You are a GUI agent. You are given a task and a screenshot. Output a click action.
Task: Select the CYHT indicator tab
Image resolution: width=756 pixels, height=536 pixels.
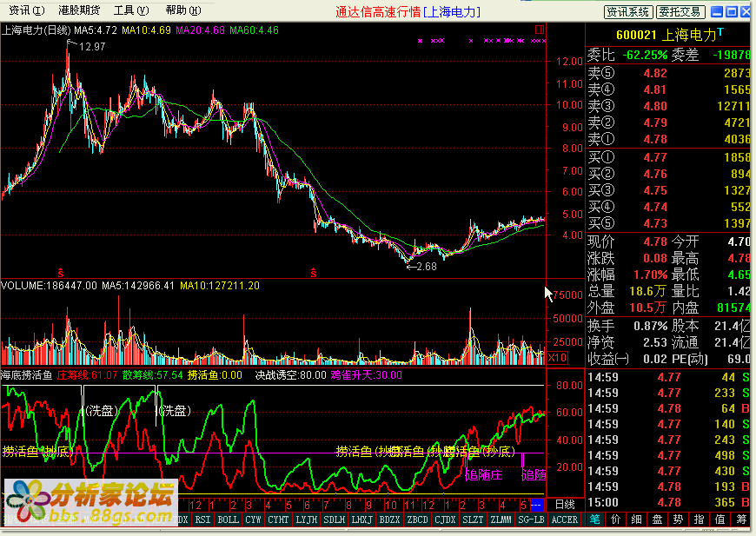278,519
